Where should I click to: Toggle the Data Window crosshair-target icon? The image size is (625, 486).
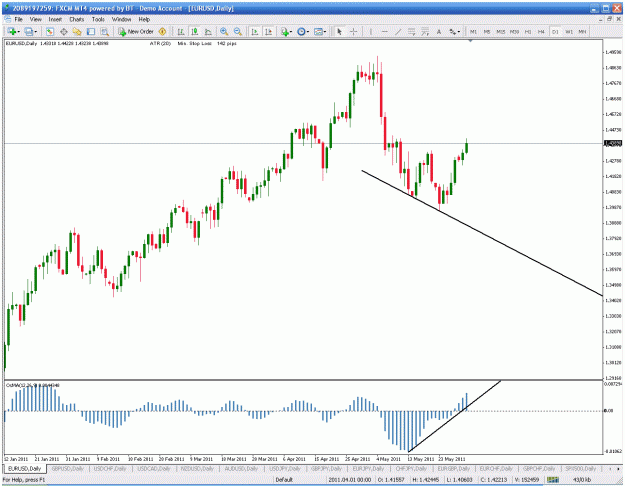[x=63, y=31]
